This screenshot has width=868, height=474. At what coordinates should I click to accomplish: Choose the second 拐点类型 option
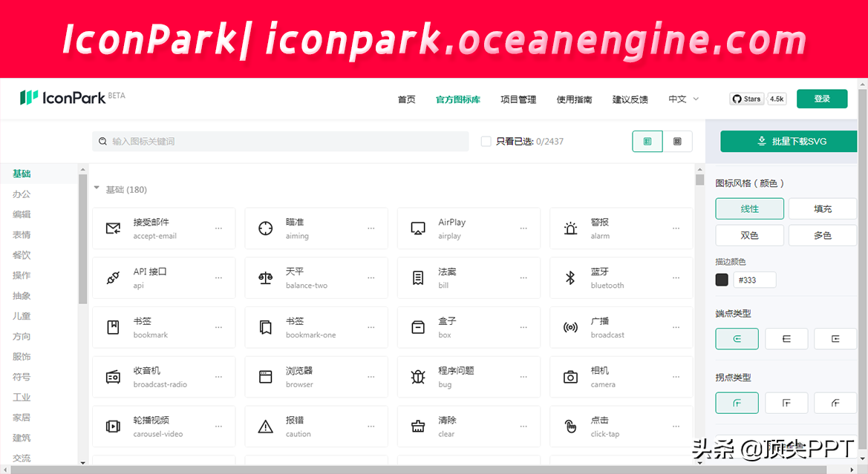[x=786, y=403]
